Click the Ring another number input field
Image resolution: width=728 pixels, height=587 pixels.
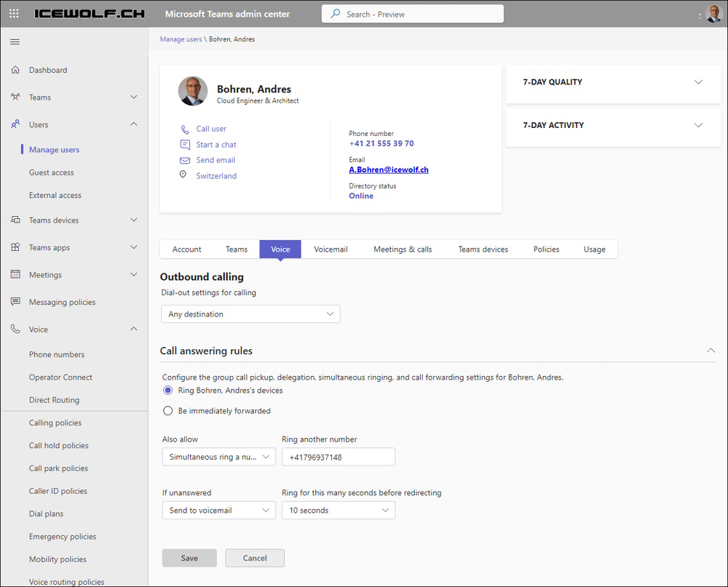coord(339,457)
